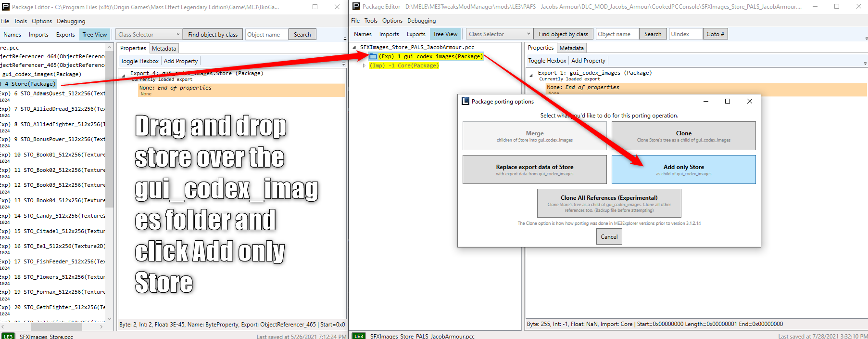Click the Package Editor icon in left window title bar
This screenshot has width=868, height=339.
tap(6, 7)
